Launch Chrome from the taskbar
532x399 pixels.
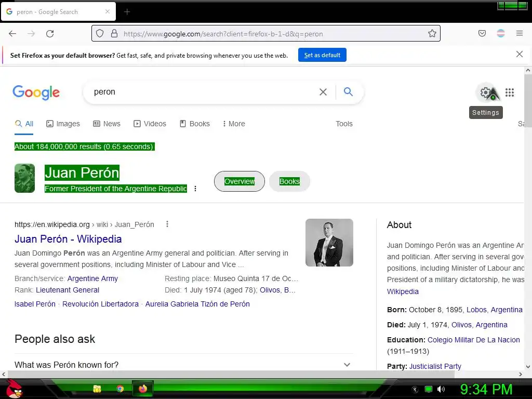120,389
